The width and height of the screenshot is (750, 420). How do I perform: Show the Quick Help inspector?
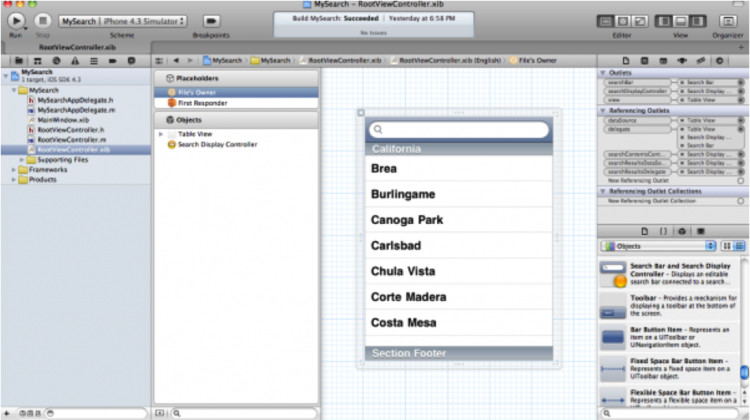click(645, 61)
